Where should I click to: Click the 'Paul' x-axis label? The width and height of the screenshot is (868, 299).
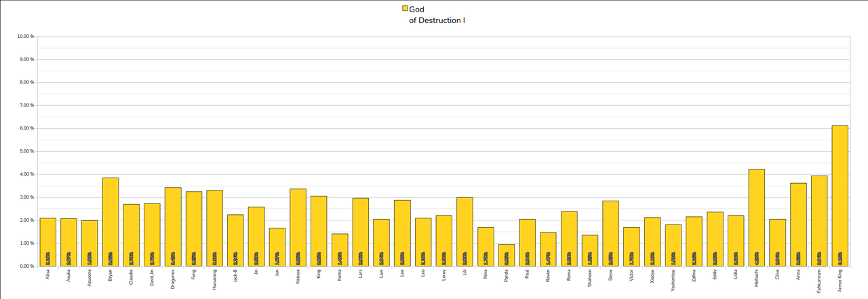(527, 274)
